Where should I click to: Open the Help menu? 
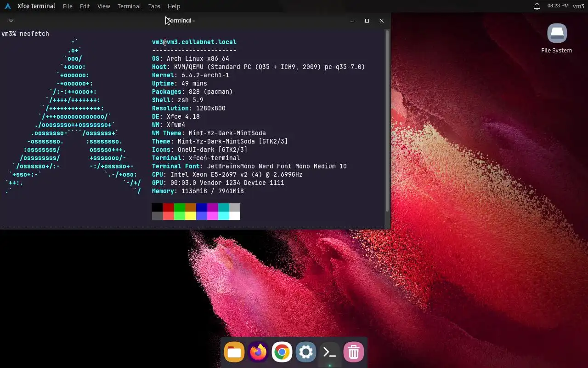click(x=174, y=6)
